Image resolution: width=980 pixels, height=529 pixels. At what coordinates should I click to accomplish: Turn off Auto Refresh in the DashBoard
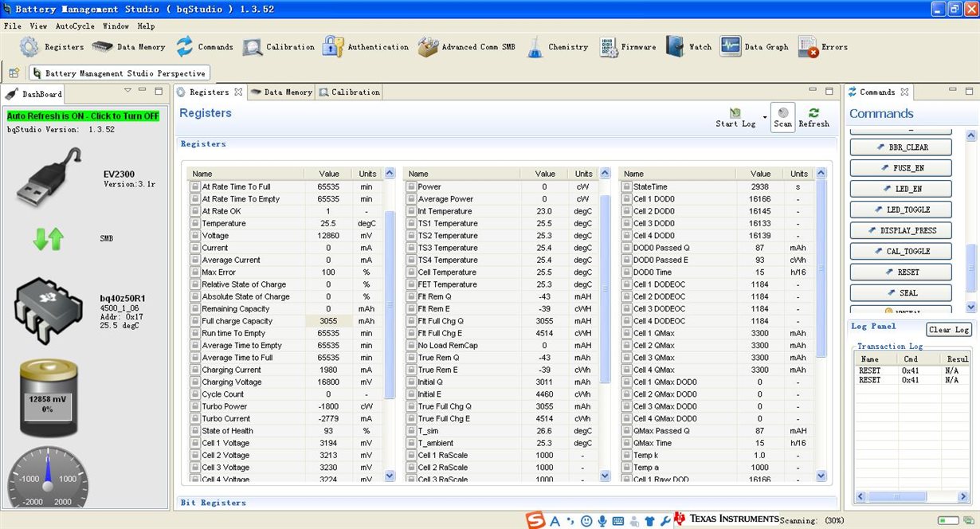[83, 116]
